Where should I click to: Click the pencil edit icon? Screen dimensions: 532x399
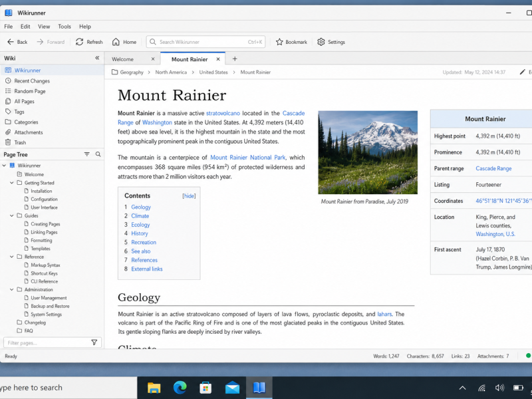pyautogui.click(x=523, y=72)
